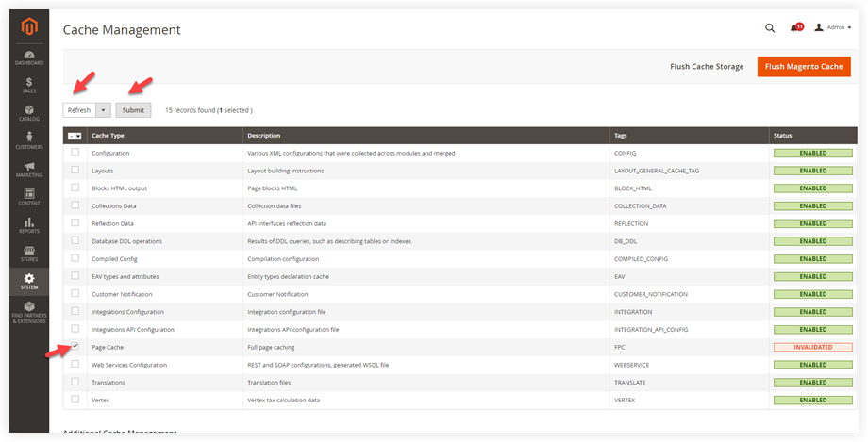Click the search magnifier icon

tap(770, 27)
